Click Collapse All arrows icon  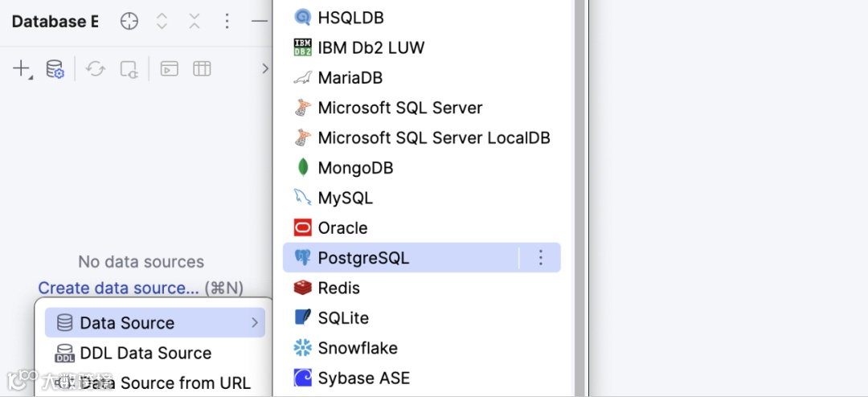tap(194, 22)
